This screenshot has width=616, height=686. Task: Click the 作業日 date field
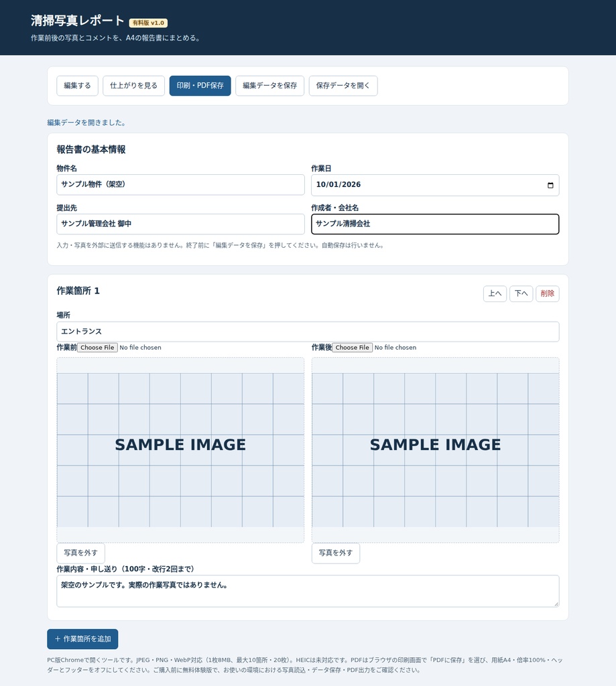tap(435, 185)
